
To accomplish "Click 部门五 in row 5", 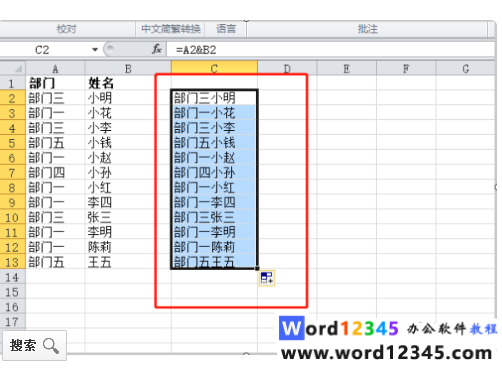I will click(55, 143).
